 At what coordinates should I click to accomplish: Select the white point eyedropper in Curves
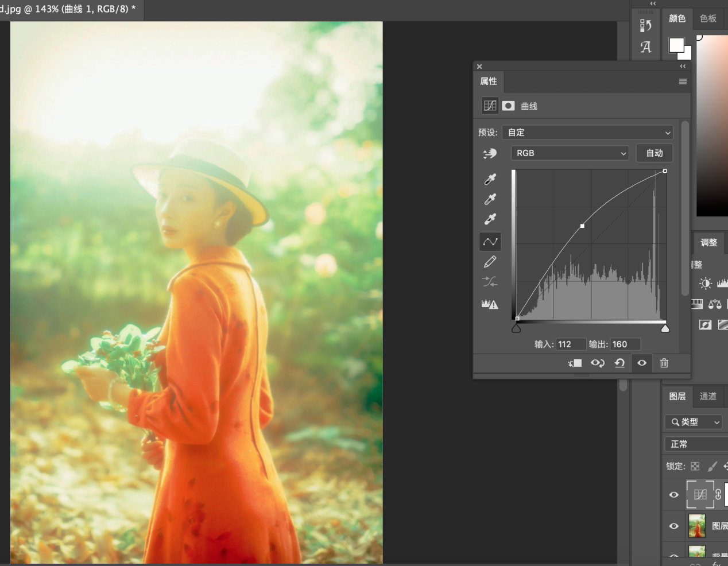(490, 219)
